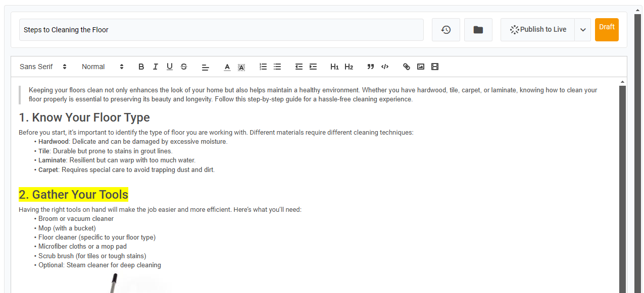Click the title field "Steps to Cleaning the Floor"
Viewport: 644px width, 293px height.
tap(221, 30)
